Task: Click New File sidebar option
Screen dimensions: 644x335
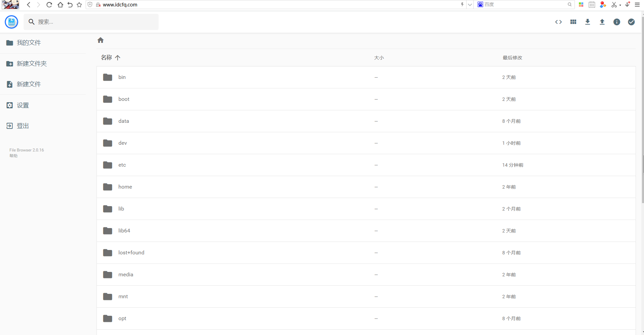Action: click(29, 84)
